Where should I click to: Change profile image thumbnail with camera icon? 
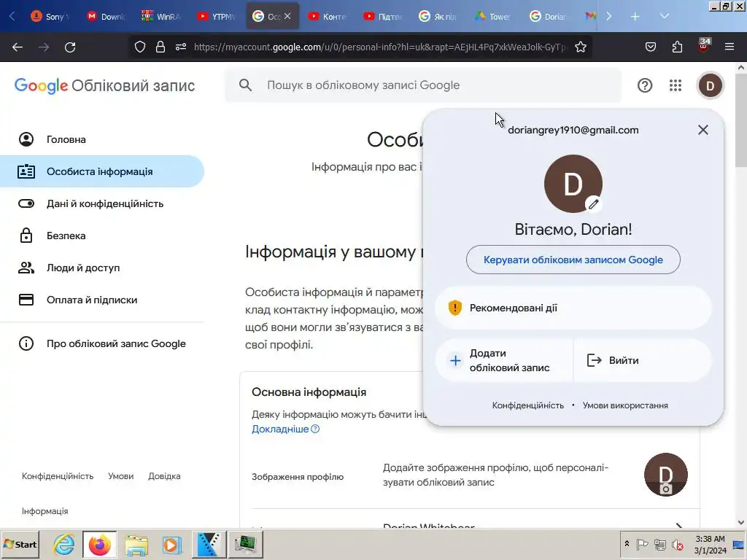[x=665, y=475]
